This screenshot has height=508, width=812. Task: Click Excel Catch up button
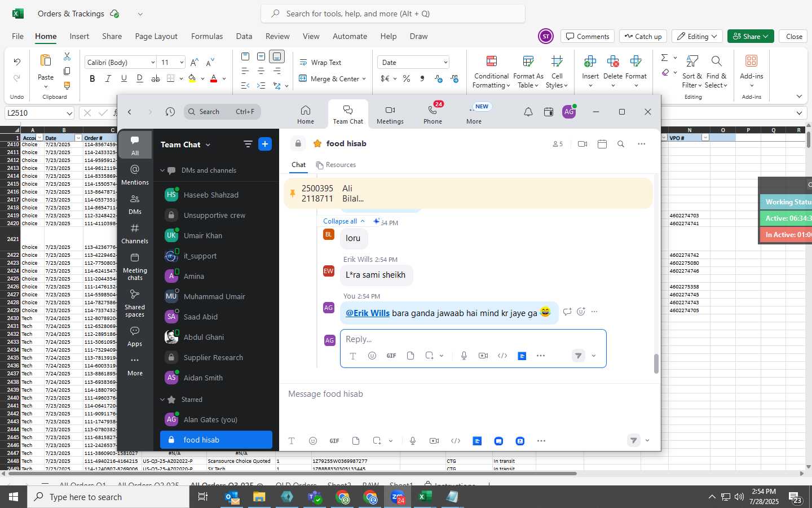643,36
